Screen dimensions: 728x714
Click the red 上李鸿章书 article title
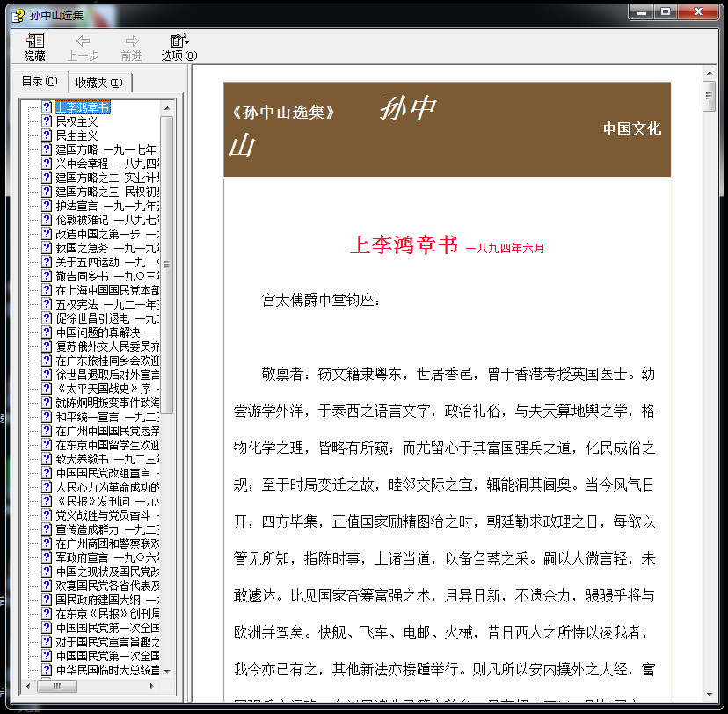point(404,245)
